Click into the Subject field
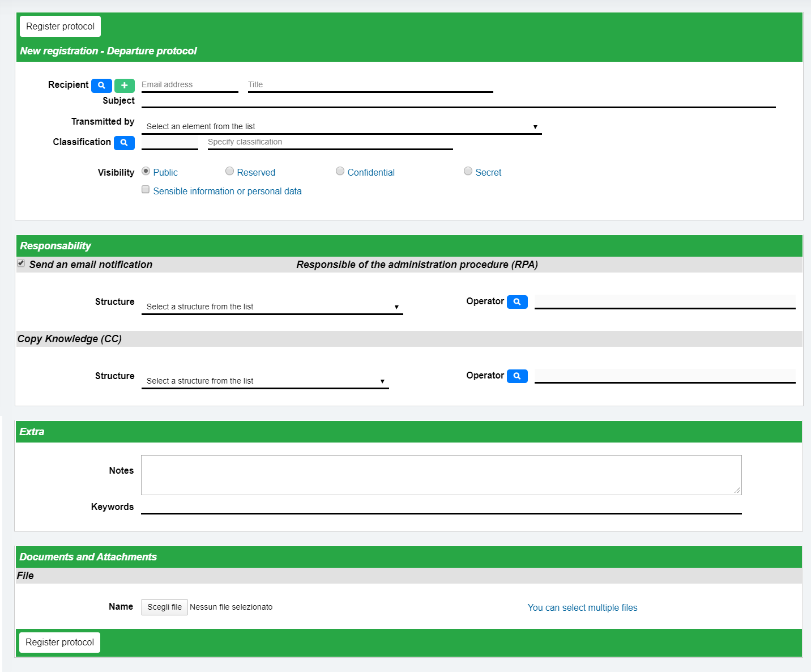 pyautogui.click(x=459, y=100)
